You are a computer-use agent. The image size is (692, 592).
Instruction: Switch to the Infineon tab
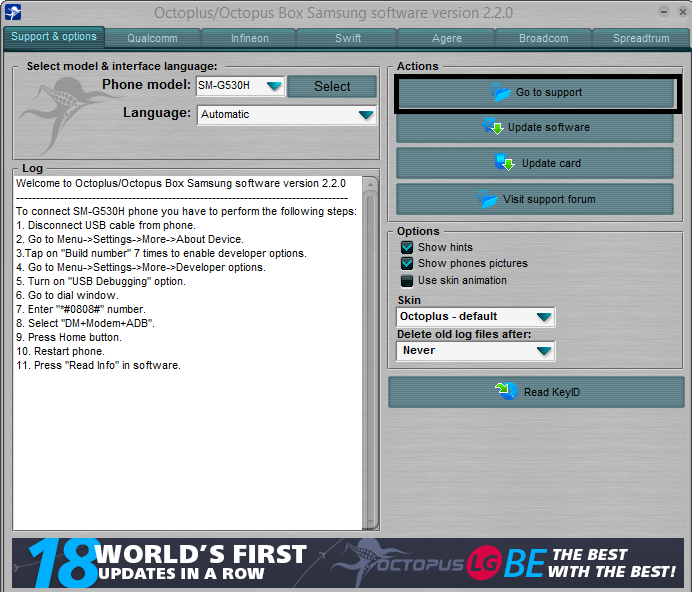point(250,38)
